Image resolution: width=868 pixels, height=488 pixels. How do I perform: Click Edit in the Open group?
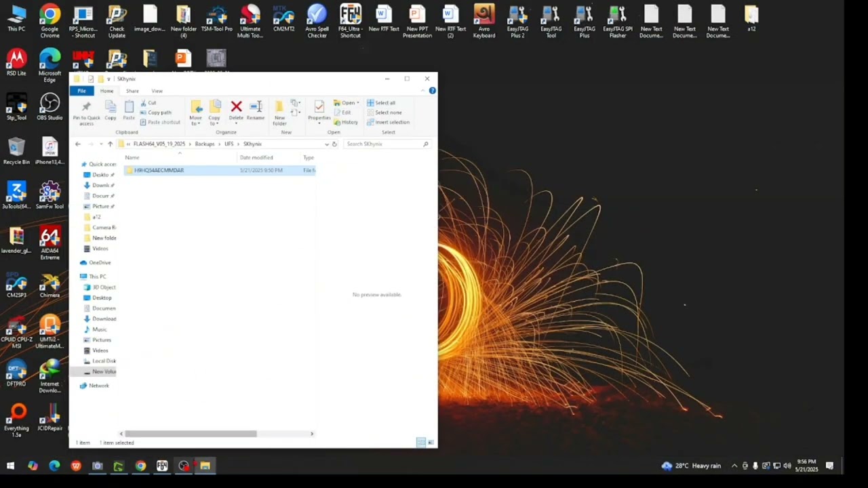(342, 113)
